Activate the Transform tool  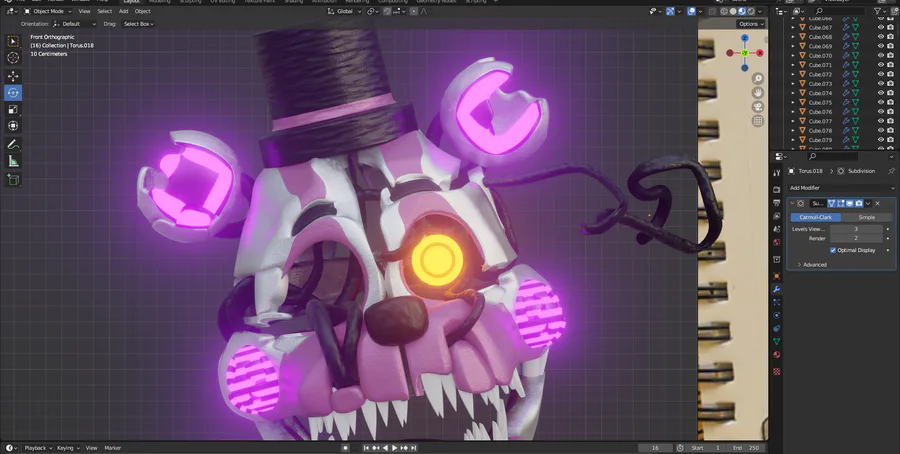13,126
